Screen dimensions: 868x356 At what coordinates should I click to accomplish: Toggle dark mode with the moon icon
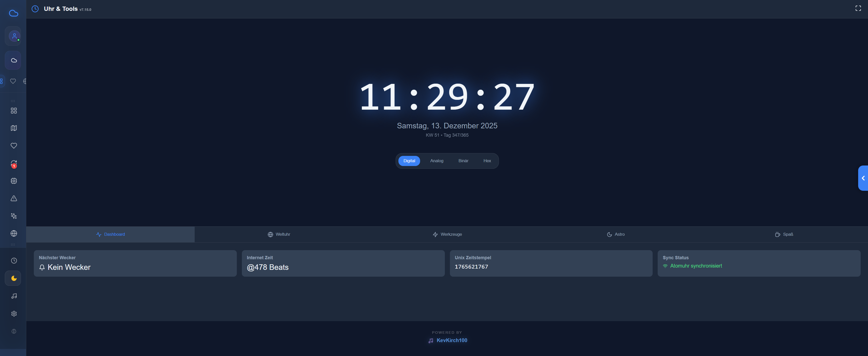pyautogui.click(x=13, y=278)
